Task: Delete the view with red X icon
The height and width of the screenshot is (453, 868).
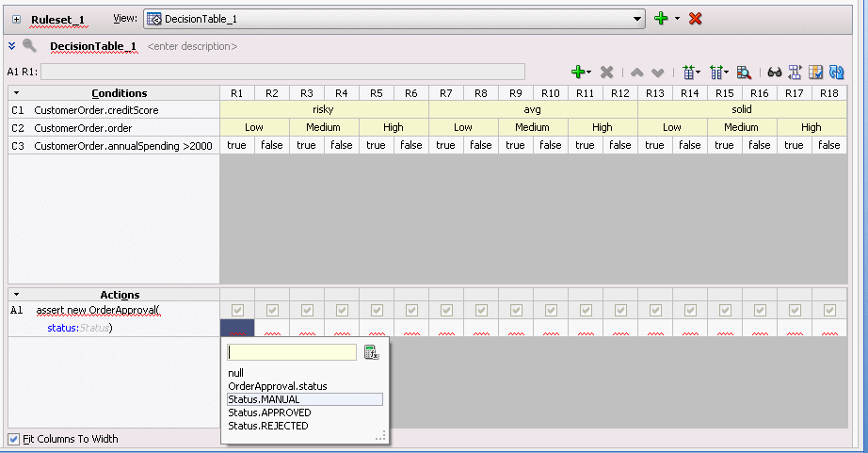Action: [x=696, y=18]
